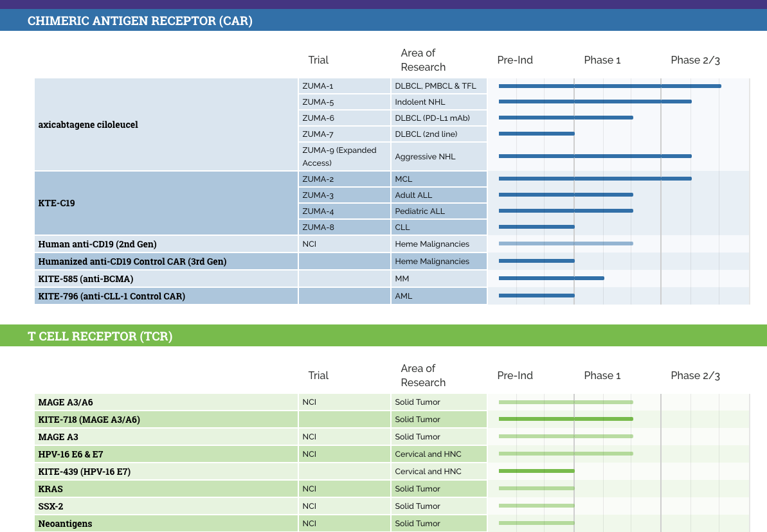
Task: Click DLBCL (PD-L1 mAb) research area
Action: pos(438,118)
